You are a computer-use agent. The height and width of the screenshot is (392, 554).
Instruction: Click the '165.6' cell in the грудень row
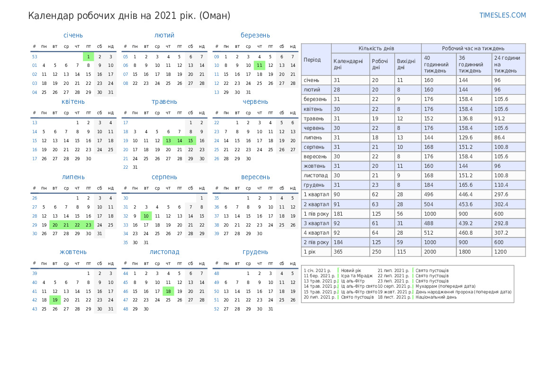pyautogui.click(x=474, y=185)
